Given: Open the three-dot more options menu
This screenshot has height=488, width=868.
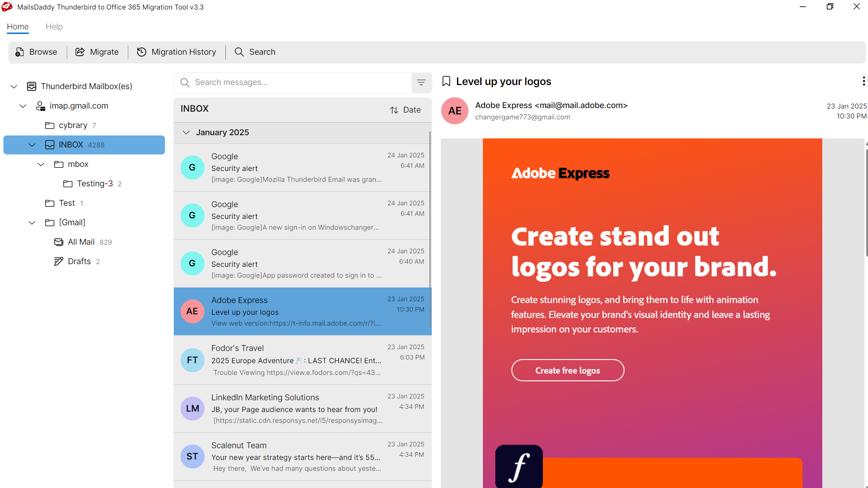Looking at the screenshot, I should (x=863, y=81).
